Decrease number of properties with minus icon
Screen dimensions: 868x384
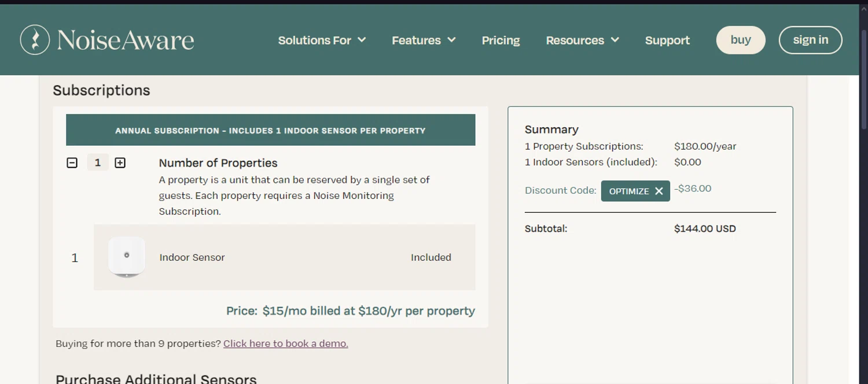tap(72, 163)
